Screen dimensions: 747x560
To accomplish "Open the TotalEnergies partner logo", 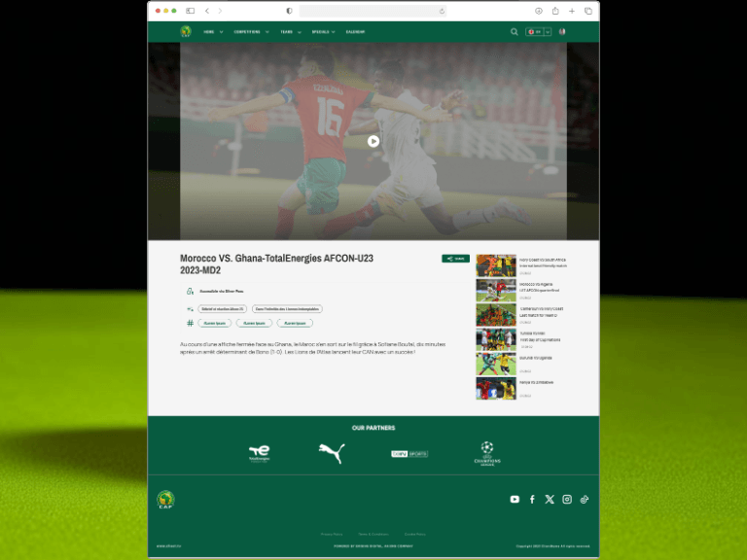I will point(260,453).
